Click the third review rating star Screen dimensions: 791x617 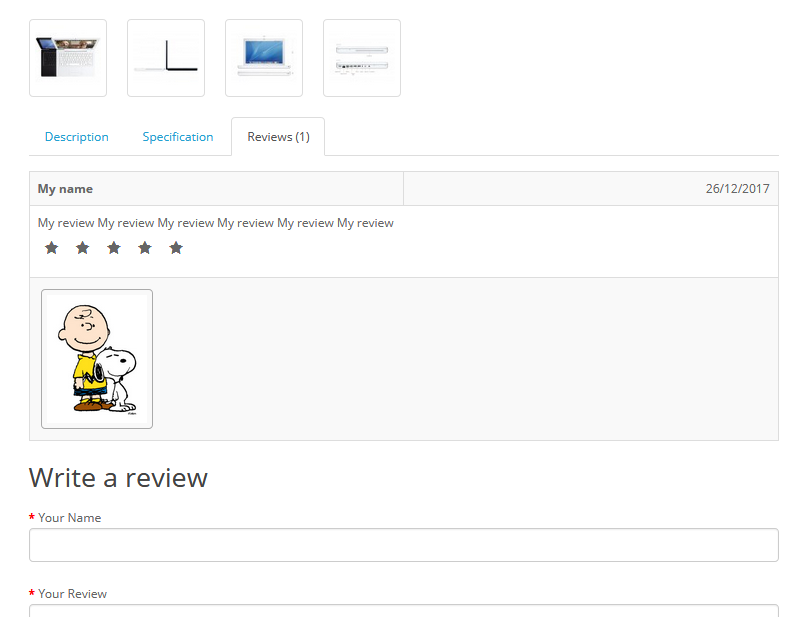point(114,248)
